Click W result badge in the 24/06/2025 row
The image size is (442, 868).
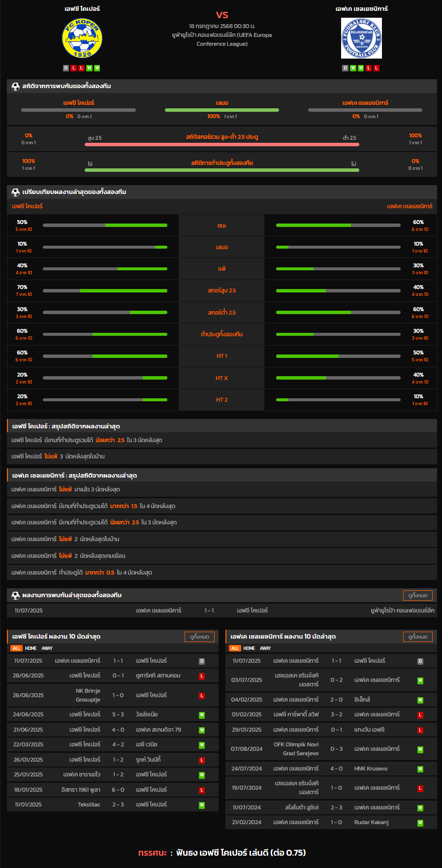tap(202, 715)
